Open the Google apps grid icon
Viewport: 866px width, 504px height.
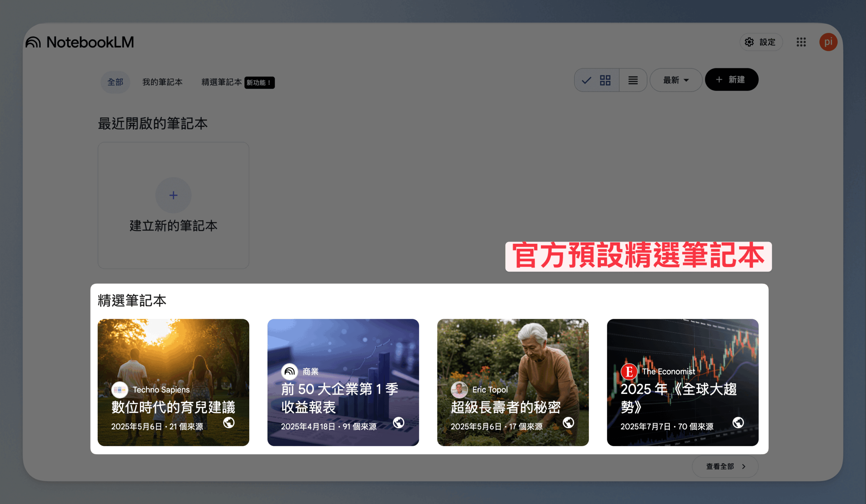coord(801,42)
